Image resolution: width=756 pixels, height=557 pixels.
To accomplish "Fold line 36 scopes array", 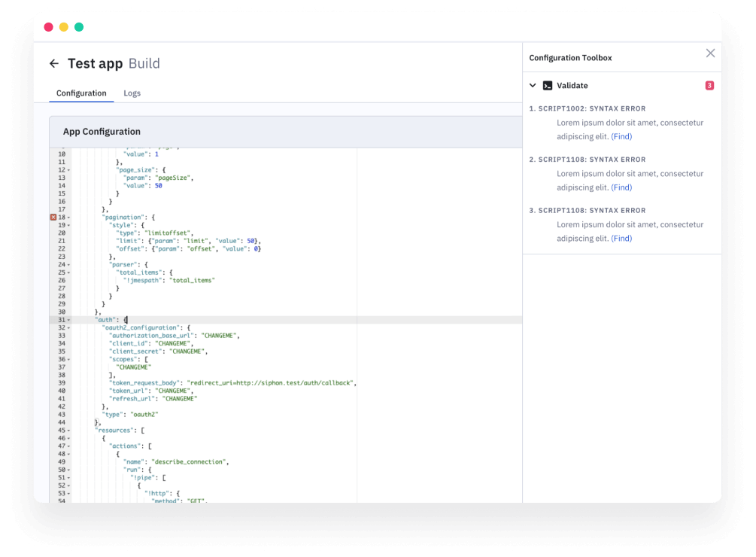I will click(68, 359).
